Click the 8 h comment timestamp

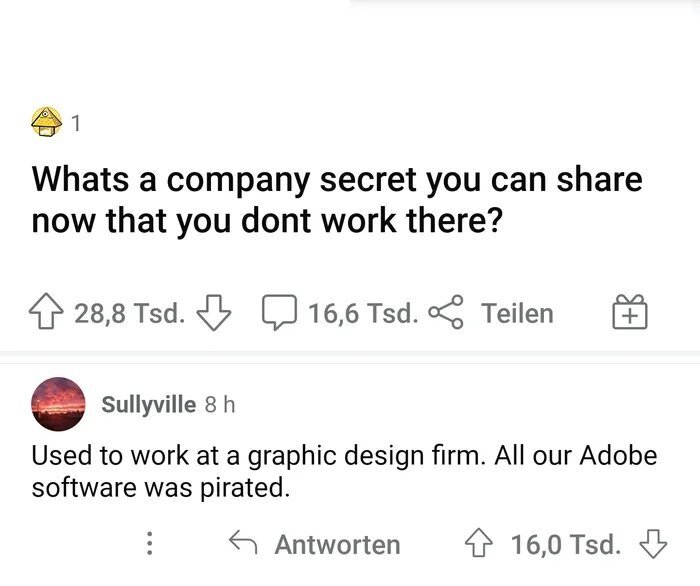(x=219, y=405)
